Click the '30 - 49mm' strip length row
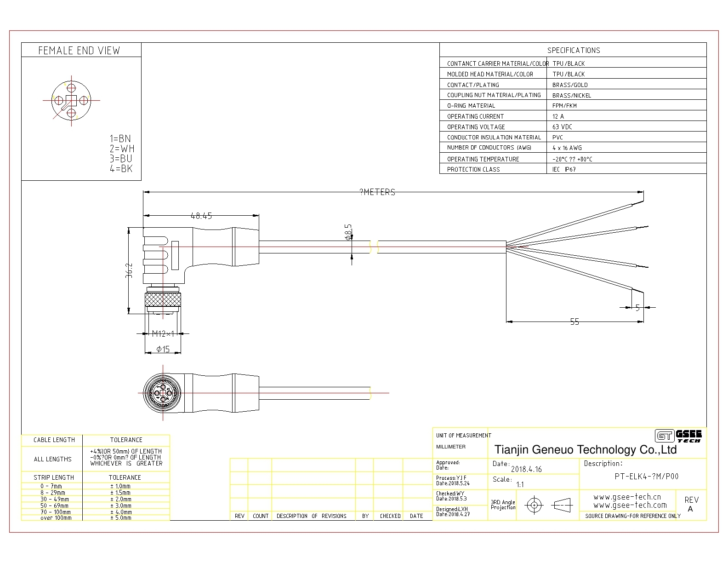Screen dimensions: 728x563 (55, 499)
